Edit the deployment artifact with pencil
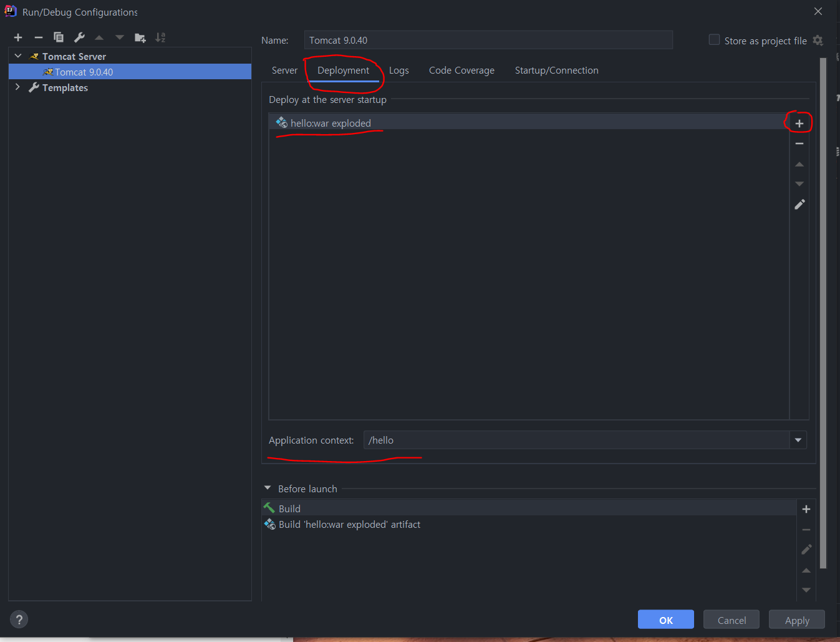The width and height of the screenshot is (840, 642). (799, 205)
